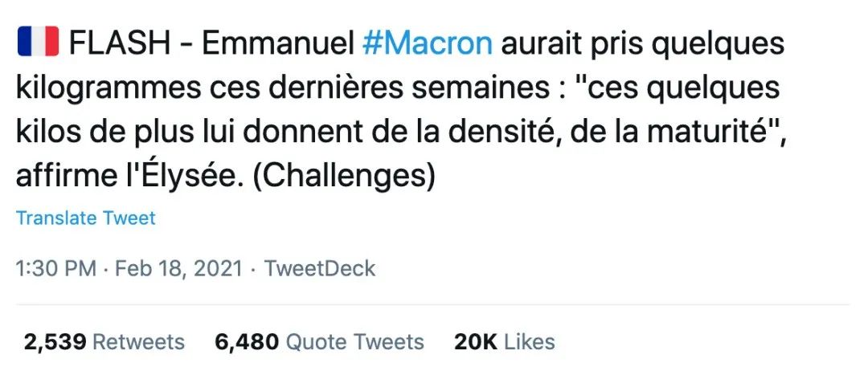Show who Likes this tweet
868x367 pixels.
coord(530,341)
